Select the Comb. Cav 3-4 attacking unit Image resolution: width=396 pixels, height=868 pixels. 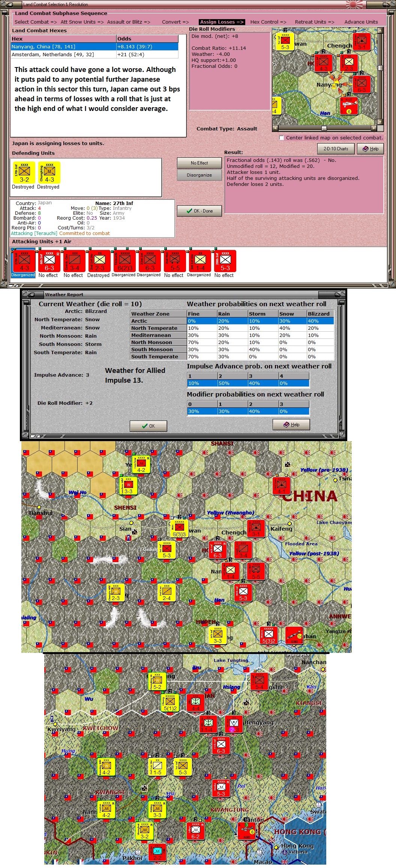[x=74, y=261]
